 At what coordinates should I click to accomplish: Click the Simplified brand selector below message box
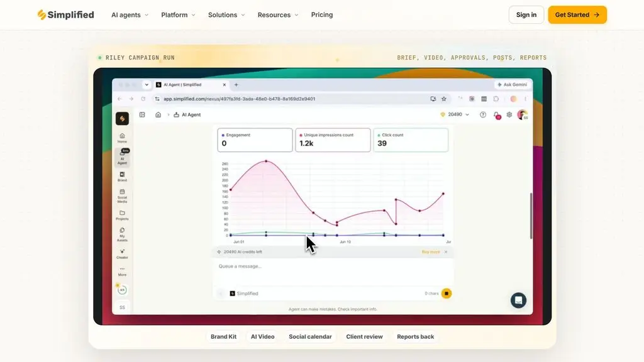coord(244,293)
